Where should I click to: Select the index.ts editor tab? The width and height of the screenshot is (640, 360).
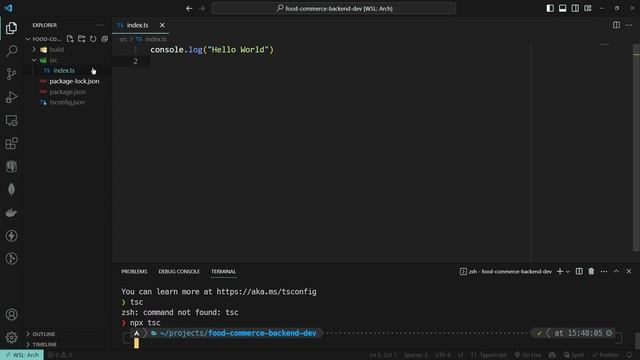[x=137, y=25]
